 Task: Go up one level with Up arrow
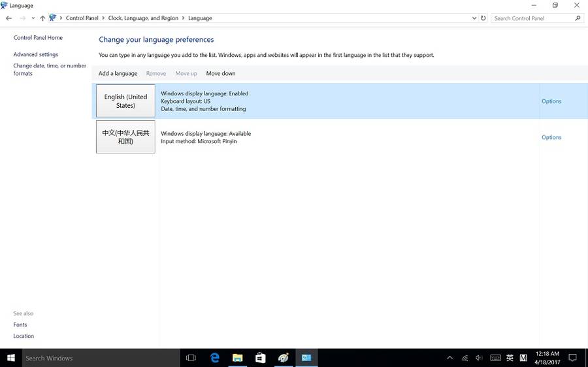[42, 18]
